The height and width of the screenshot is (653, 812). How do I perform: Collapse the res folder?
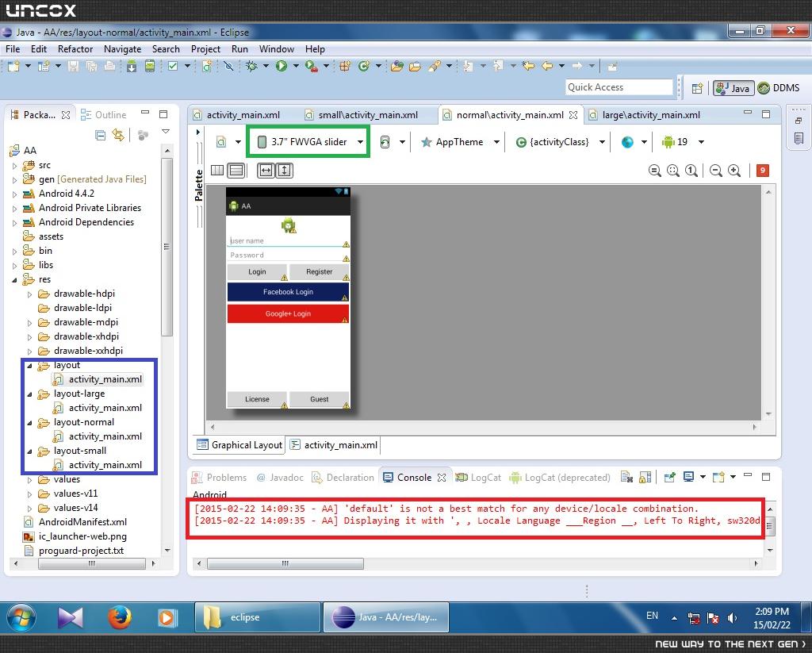tap(14, 280)
